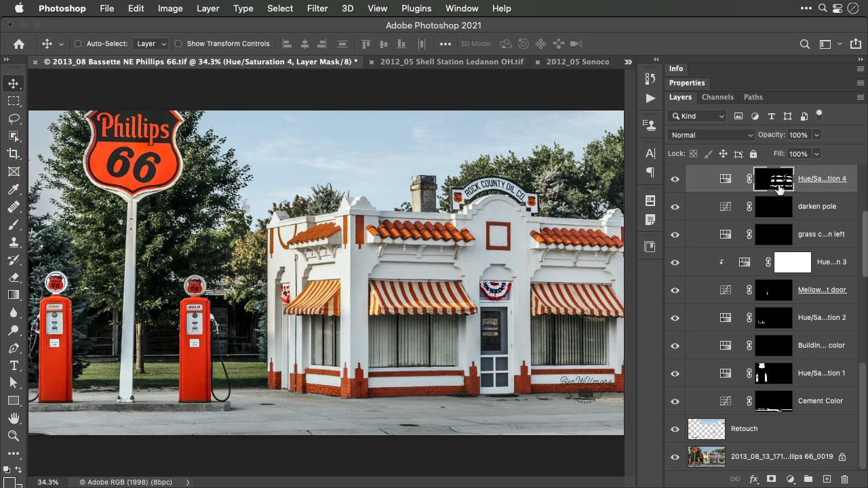Hide the Hue/Saturation 4 layer
The height and width of the screenshot is (488, 868).
coord(675,179)
